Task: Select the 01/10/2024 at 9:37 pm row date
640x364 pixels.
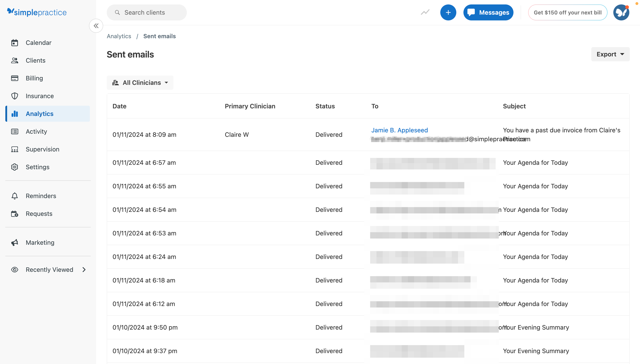Action: pos(145,351)
